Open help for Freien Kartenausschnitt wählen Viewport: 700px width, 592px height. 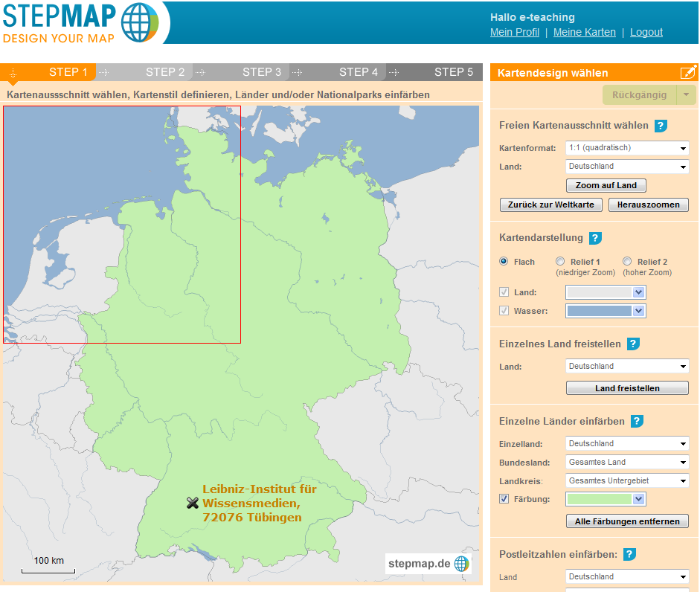coord(661,126)
